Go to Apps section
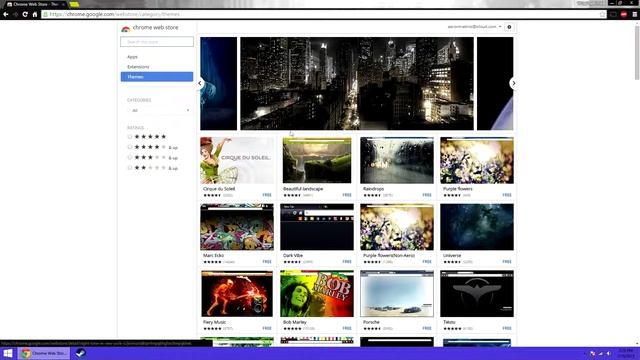Screen dimensions: 640x360 pyautogui.click(x=132, y=57)
